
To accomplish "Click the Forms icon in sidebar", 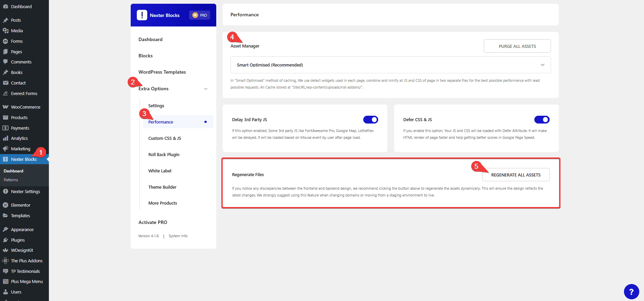I will click(x=5, y=41).
